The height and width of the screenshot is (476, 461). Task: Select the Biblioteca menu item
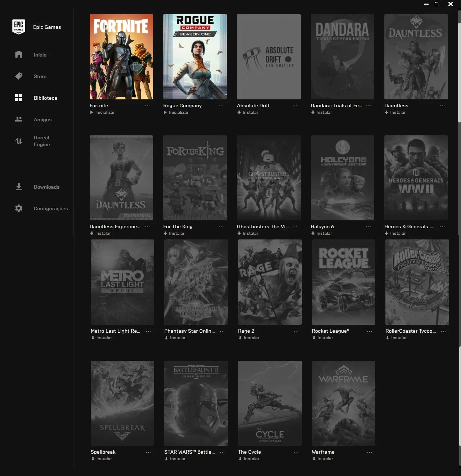(45, 98)
